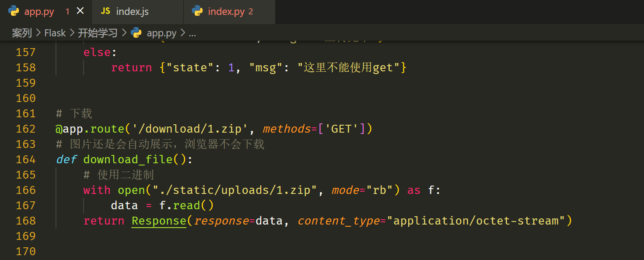Image resolution: width=644 pixels, height=260 pixels.
Task: Click line number 168
Action: tap(25, 221)
